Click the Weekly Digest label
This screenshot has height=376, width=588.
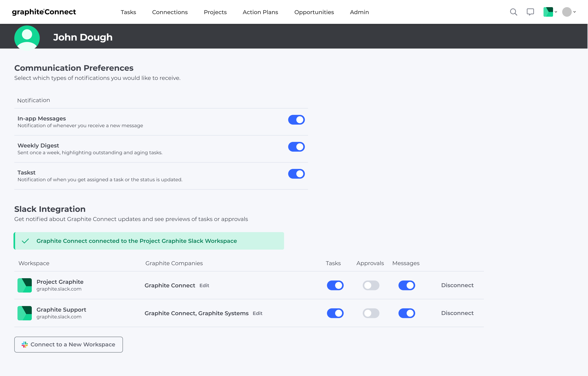click(x=38, y=145)
